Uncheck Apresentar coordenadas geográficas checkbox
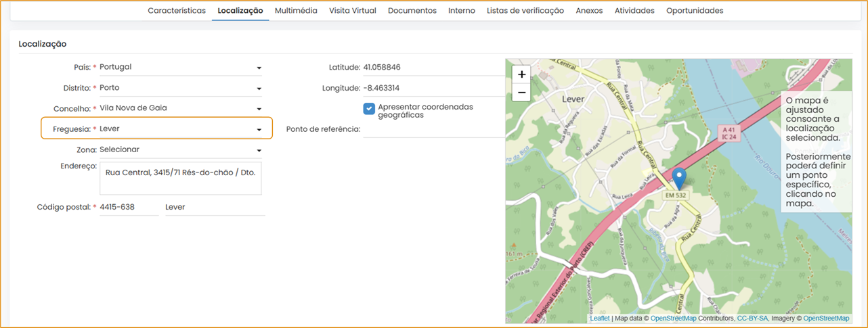Image resolution: width=868 pixels, height=328 pixels. (369, 108)
